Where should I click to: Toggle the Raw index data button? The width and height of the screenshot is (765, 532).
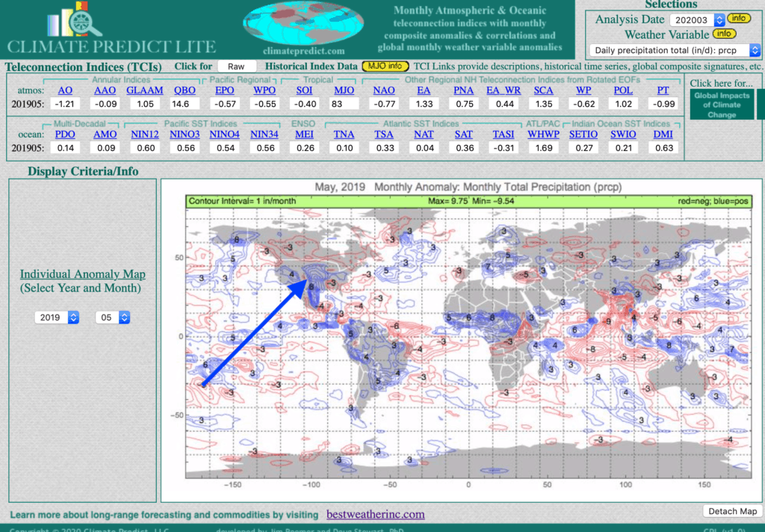pos(237,66)
